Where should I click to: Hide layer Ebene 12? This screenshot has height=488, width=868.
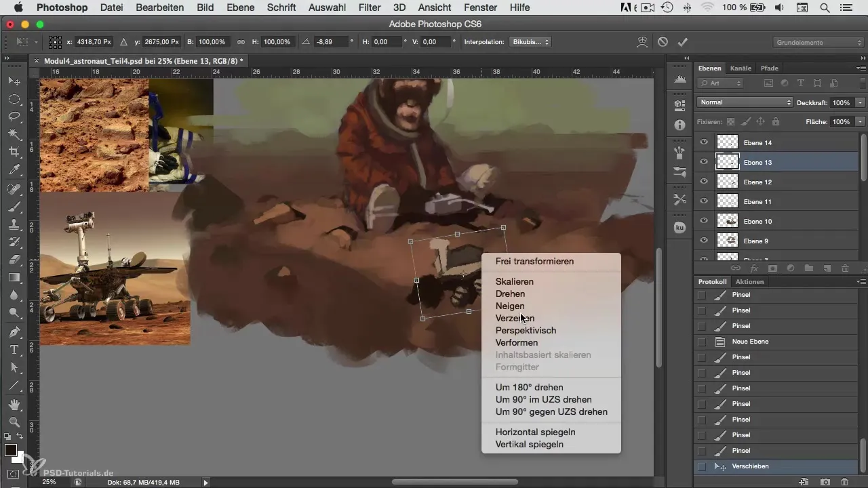704,182
